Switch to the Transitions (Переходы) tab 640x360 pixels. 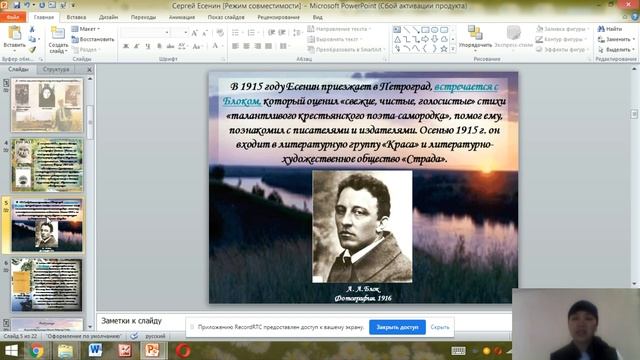point(143,17)
